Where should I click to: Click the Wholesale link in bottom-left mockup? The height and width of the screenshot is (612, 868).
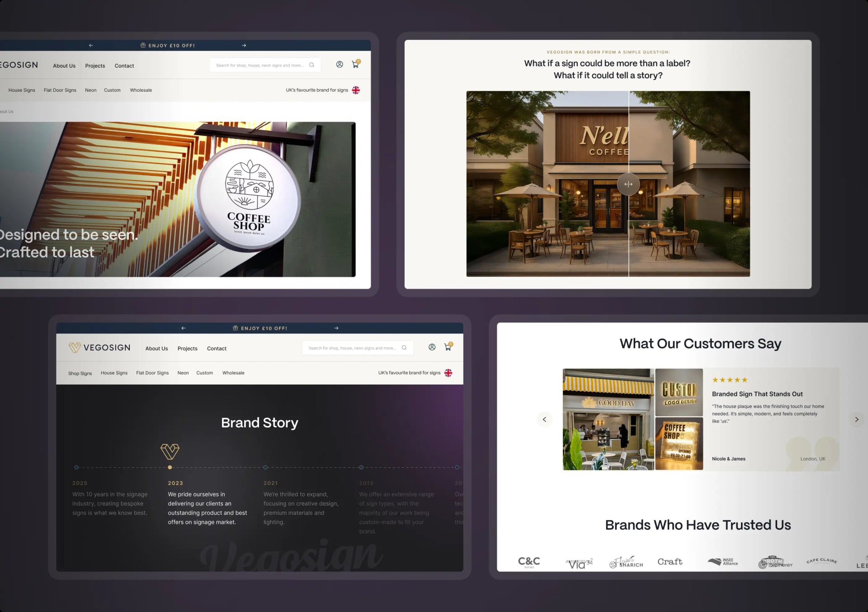pyautogui.click(x=233, y=373)
